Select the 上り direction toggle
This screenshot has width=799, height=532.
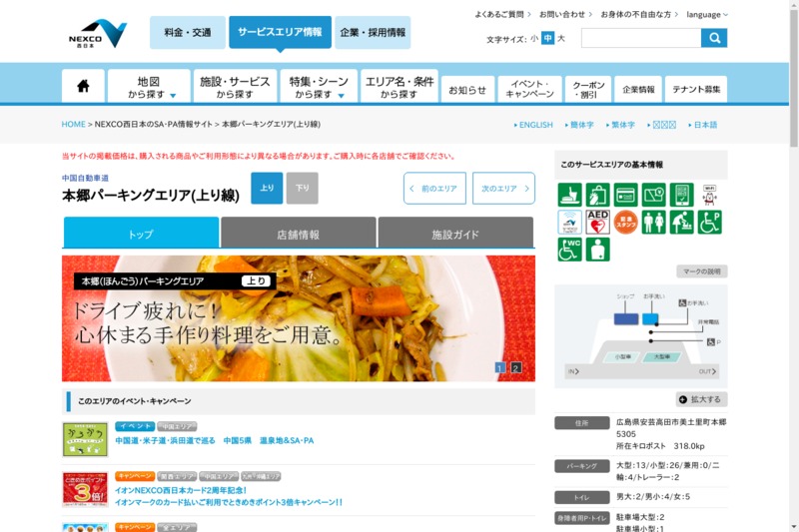pyautogui.click(x=267, y=188)
